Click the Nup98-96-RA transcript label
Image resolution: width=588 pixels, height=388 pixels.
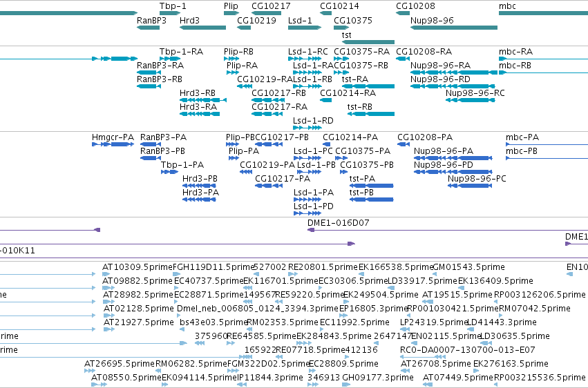(x=440, y=65)
